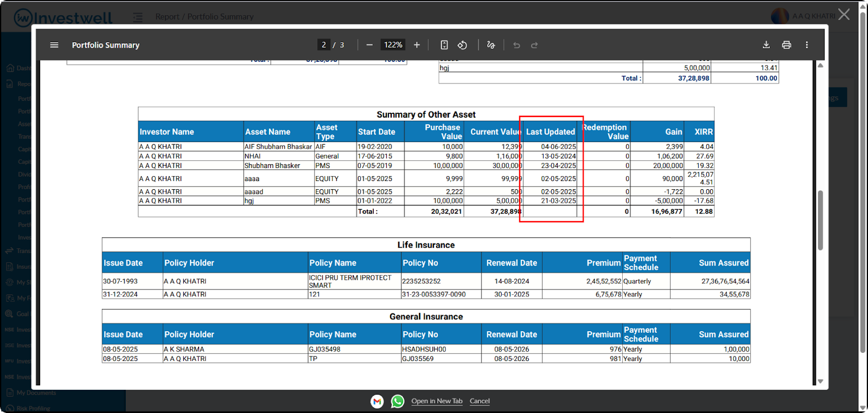Select the draw annotation tool
Image resolution: width=868 pixels, height=413 pixels.
tap(491, 45)
